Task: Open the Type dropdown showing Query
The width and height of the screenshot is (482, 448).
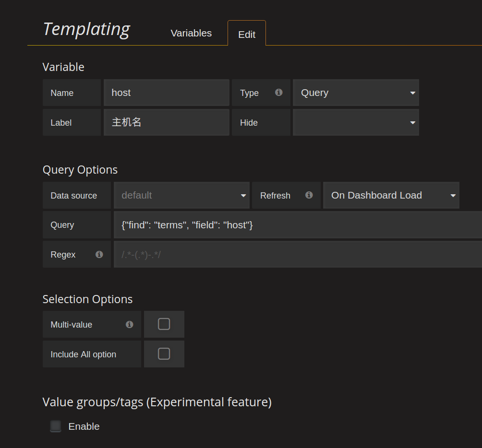Action: pos(356,93)
